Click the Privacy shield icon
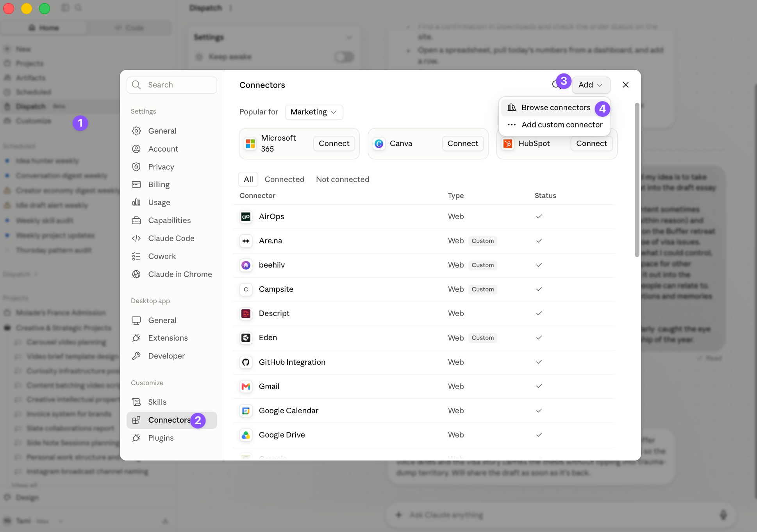 point(136,167)
